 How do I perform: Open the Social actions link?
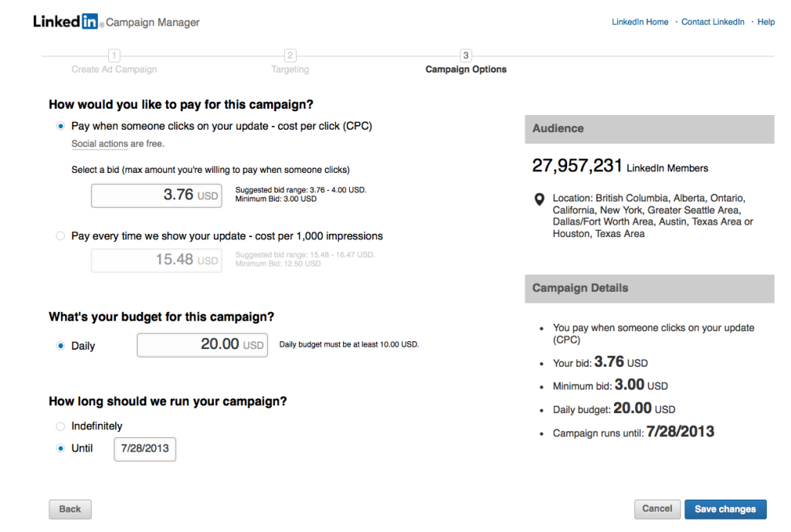pyautogui.click(x=99, y=144)
